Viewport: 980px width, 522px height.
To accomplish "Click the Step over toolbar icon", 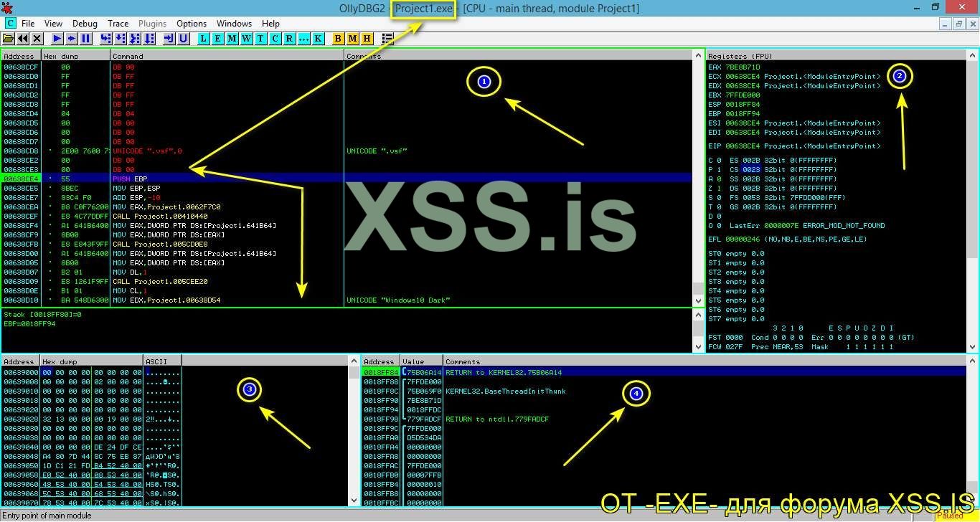I will click(x=121, y=38).
